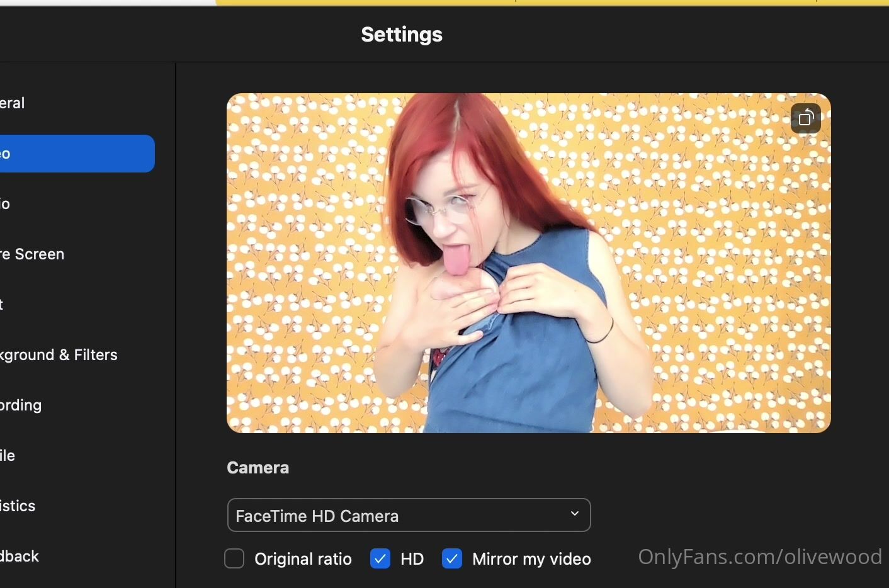Click the Camera section heading

(258, 468)
